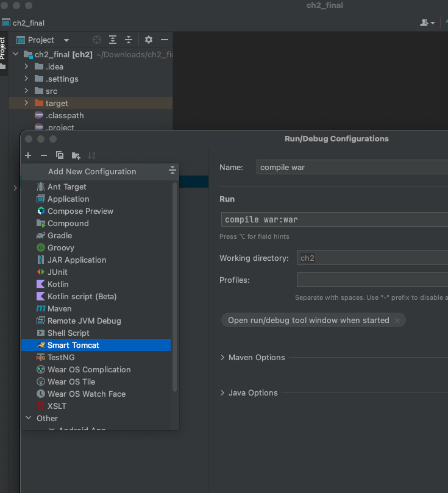Select Wear OS Complication configuration type
448x493 pixels.
coord(96,370)
